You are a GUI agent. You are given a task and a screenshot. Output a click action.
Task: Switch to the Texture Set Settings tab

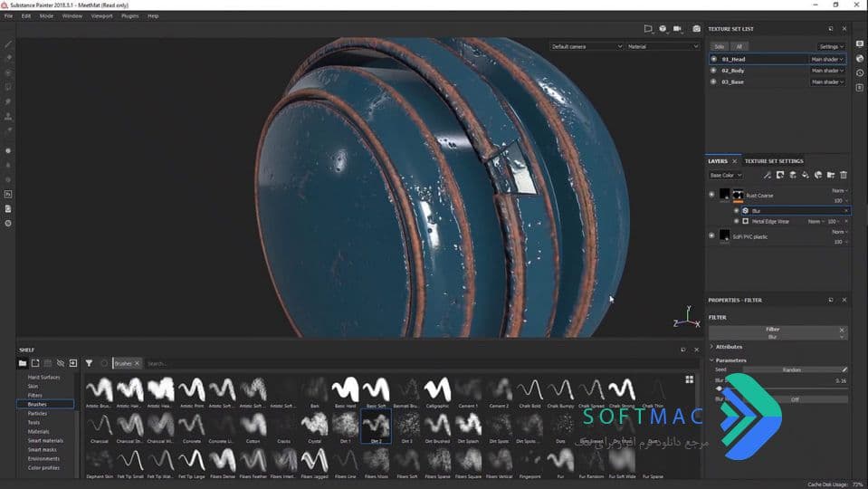coord(774,161)
